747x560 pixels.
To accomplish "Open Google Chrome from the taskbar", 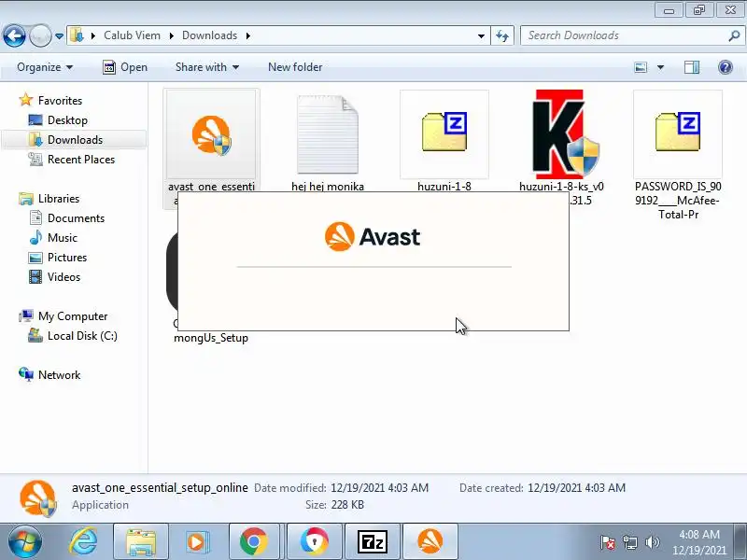I will pyautogui.click(x=253, y=542).
